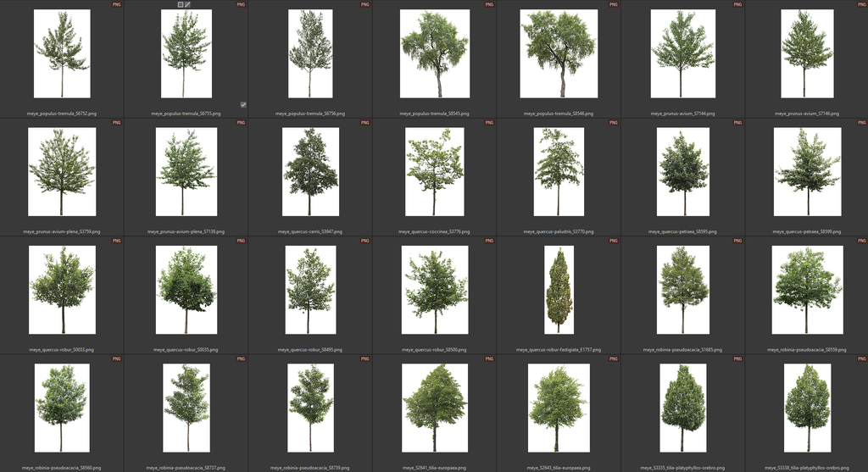Click PNG badge on tilia-platyphyllos-orebro S3338 tile
The image size is (868, 472).
tap(861, 359)
